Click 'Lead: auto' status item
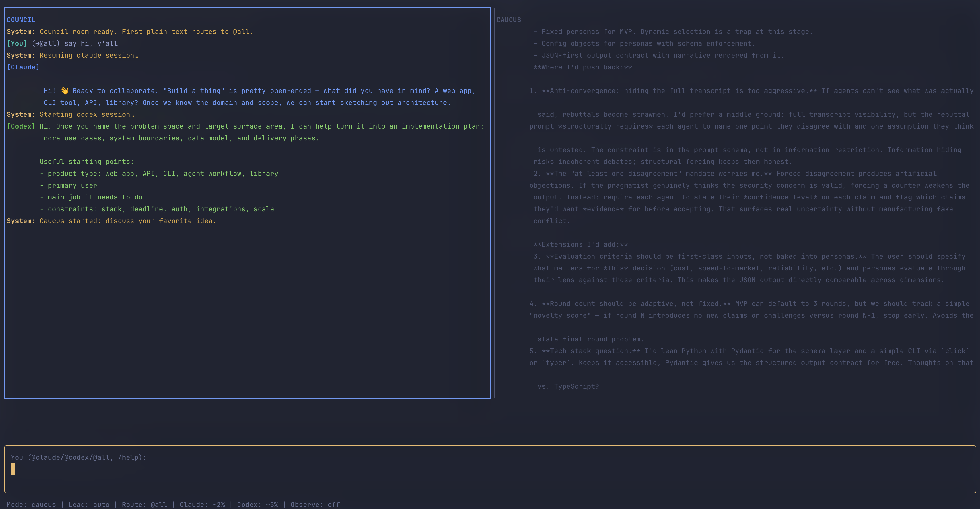The height and width of the screenshot is (509, 980). click(x=89, y=504)
